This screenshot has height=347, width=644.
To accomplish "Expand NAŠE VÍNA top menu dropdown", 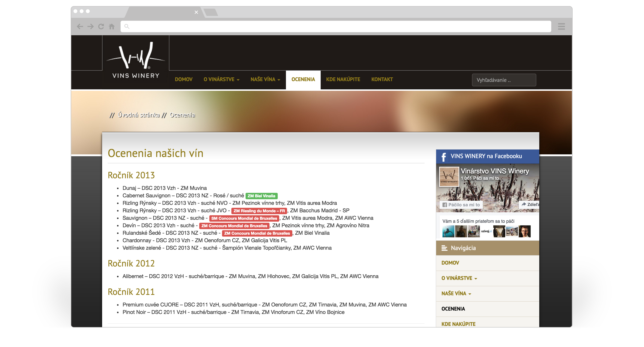I will pyautogui.click(x=265, y=80).
